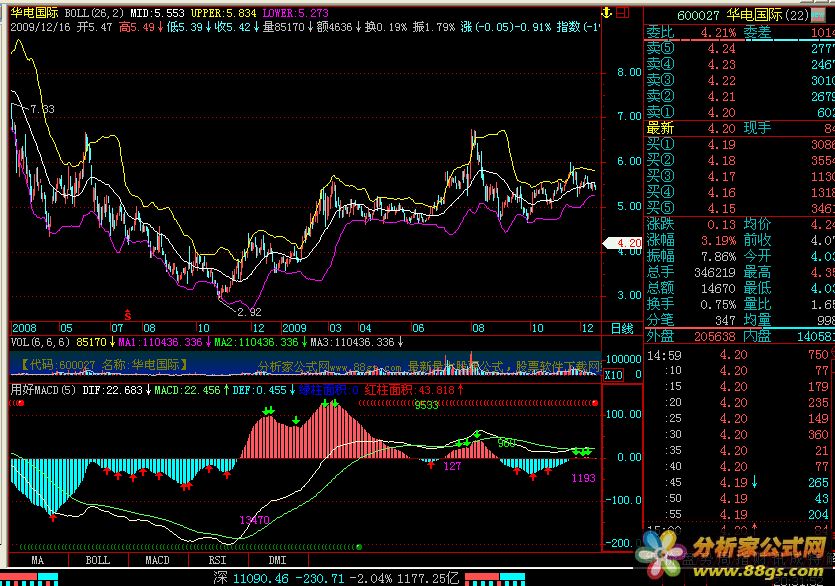Click the red window-layout icon beside the anchor
Viewport: 835px width, 586px height.
(x=623, y=12)
